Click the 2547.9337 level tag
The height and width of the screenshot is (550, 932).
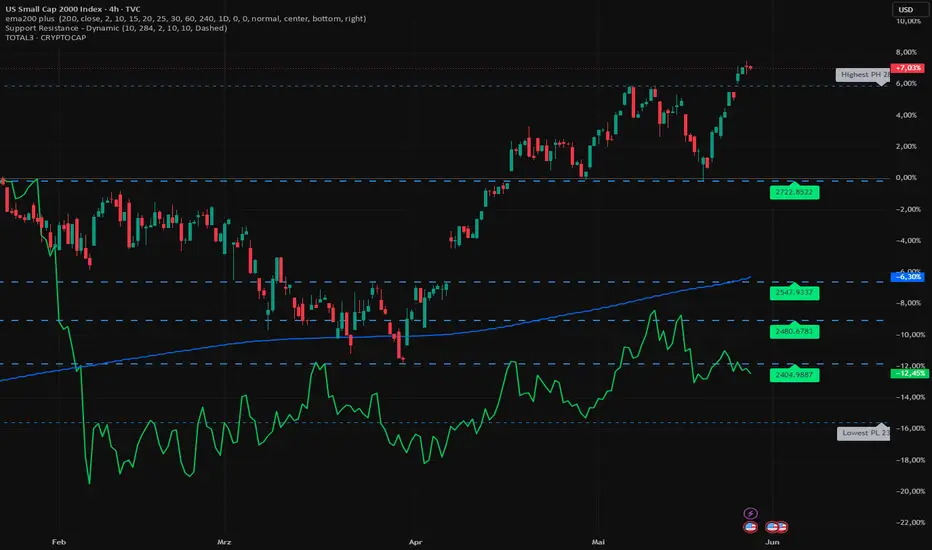pos(794,293)
